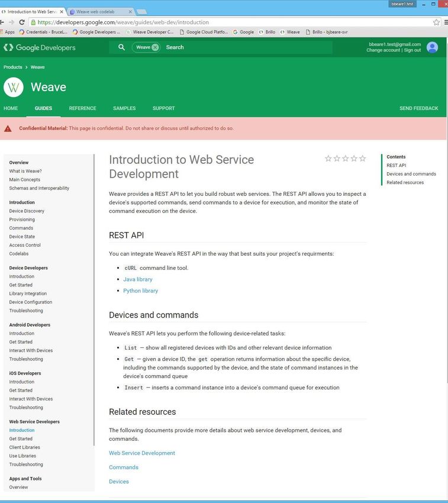Click the browser reload icon

click(x=22, y=22)
